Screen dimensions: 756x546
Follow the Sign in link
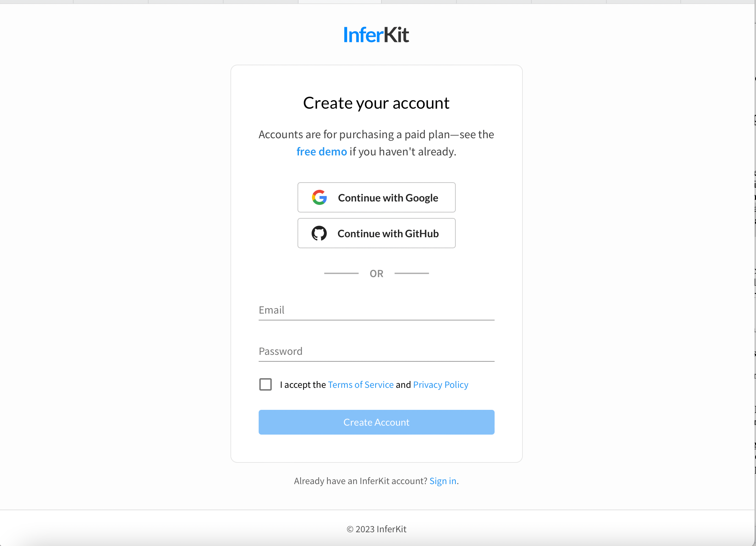pyautogui.click(x=443, y=481)
